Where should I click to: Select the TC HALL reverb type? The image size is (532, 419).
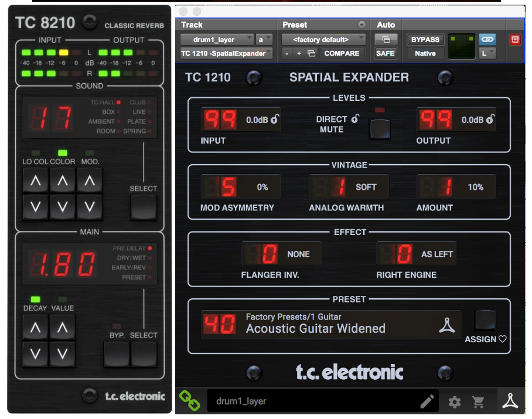(x=105, y=102)
